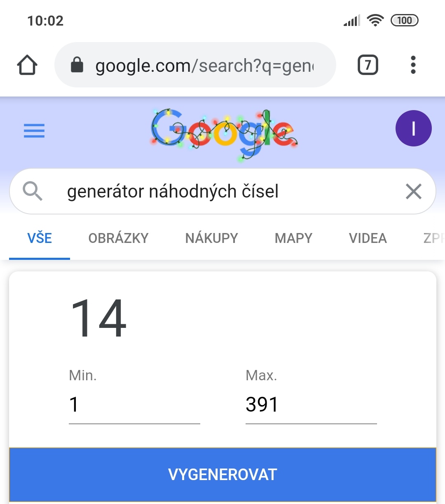Viewport: 445px width, 504px height.
Task: Tap the Google holiday lights doodle logo
Action: [225, 133]
